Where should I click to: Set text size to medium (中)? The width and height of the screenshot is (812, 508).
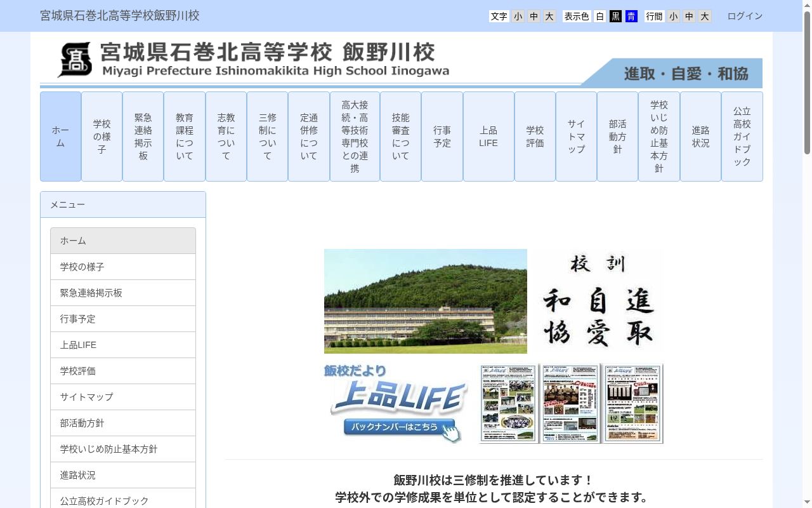pyautogui.click(x=534, y=17)
